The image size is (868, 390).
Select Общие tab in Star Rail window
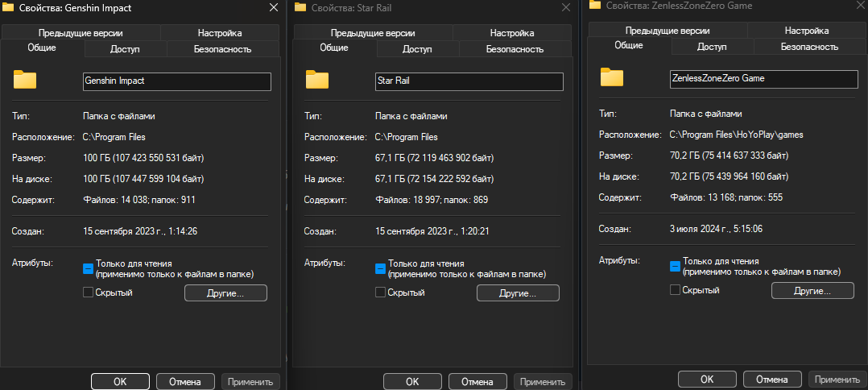coord(334,48)
